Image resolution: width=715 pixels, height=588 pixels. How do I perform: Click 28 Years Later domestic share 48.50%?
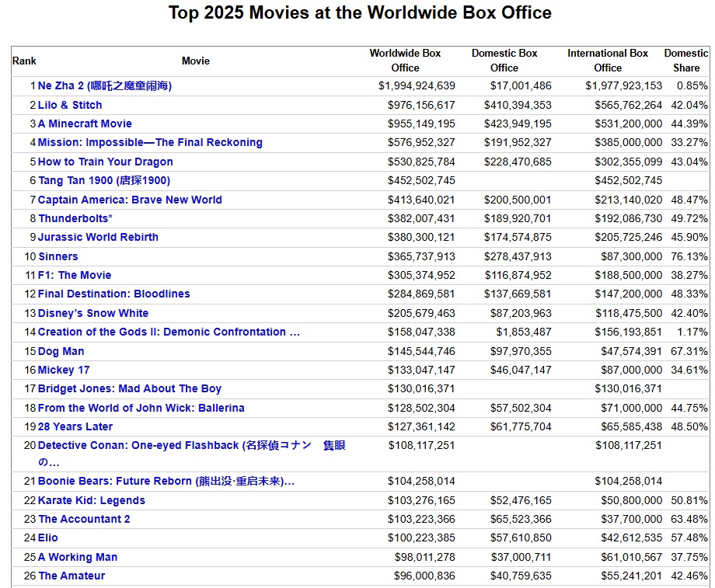pyautogui.click(x=689, y=426)
